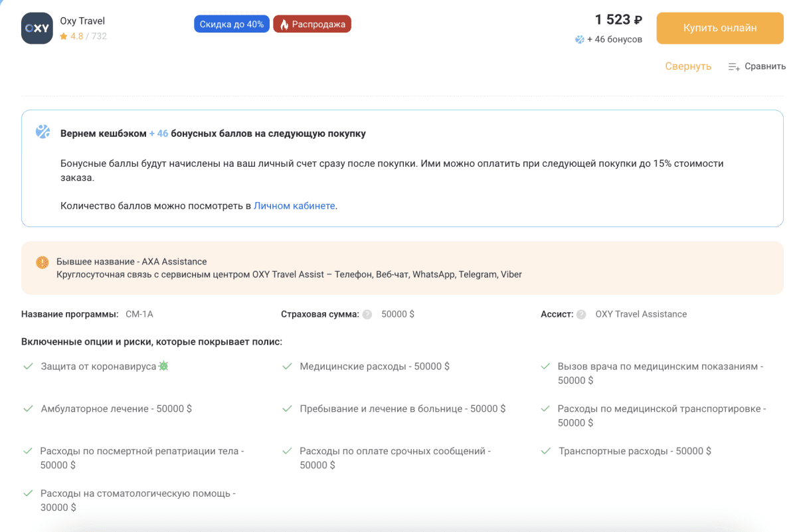Click the fire icon on Распродажа badge
Viewport: 797px width, 532px height.
[x=284, y=25]
